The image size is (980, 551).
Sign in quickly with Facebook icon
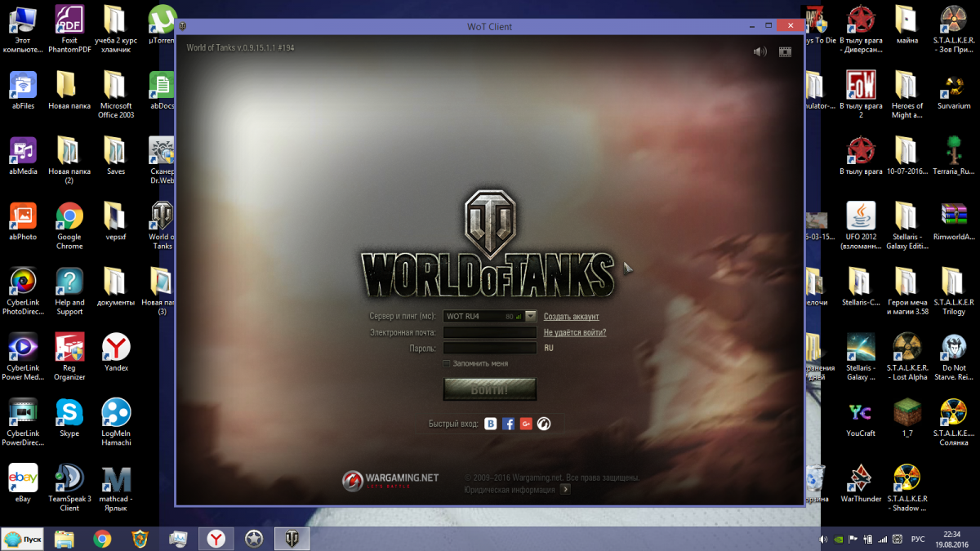(508, 424)
